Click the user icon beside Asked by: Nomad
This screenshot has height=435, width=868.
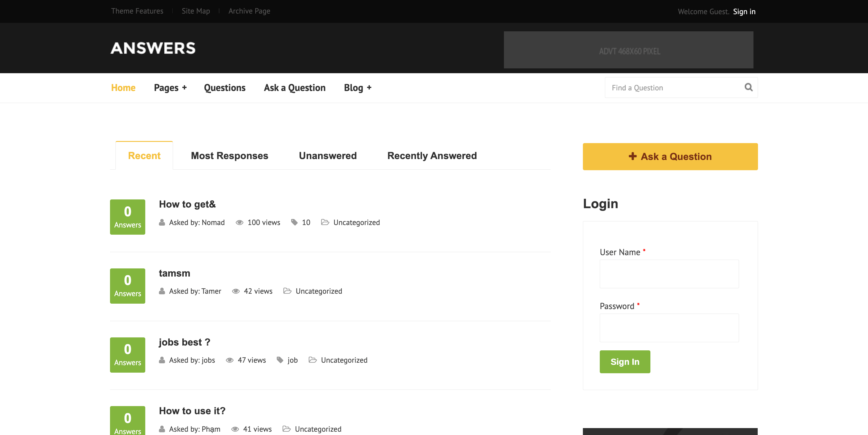[x=162, y=222]
